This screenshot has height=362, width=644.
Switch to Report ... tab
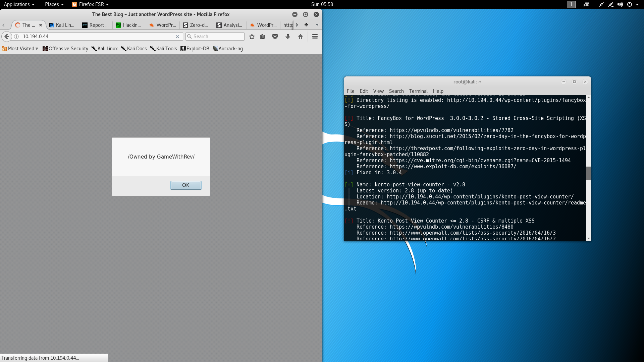pyautogui.click(x=96, y=25)
